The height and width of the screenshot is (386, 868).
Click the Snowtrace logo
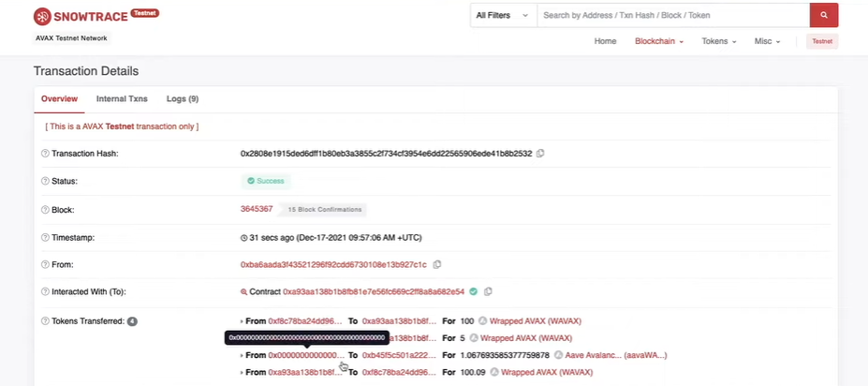(x=81, y=17)
